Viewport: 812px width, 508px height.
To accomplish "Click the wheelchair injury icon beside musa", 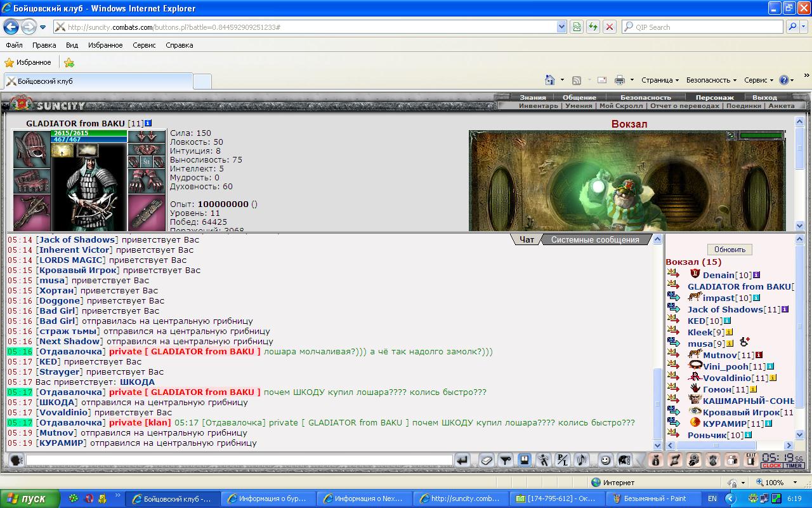I will 745,342.
